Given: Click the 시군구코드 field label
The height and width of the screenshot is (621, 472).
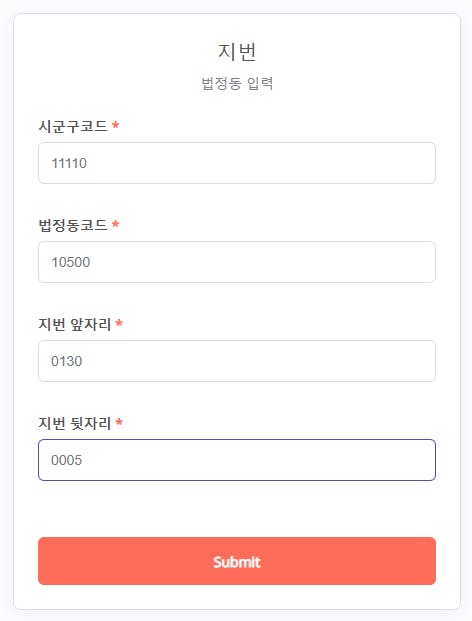Looking at the screenshot, I should [x=73, y=126].
